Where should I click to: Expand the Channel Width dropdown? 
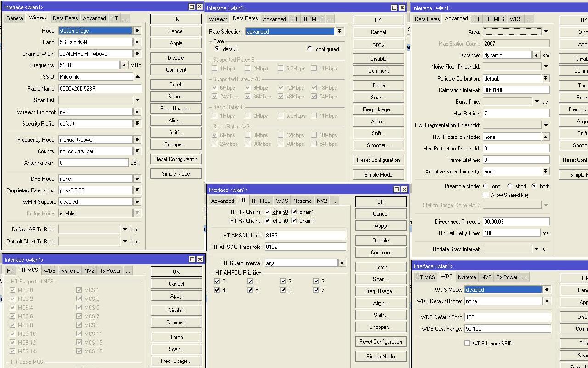[x=137, y=54]
